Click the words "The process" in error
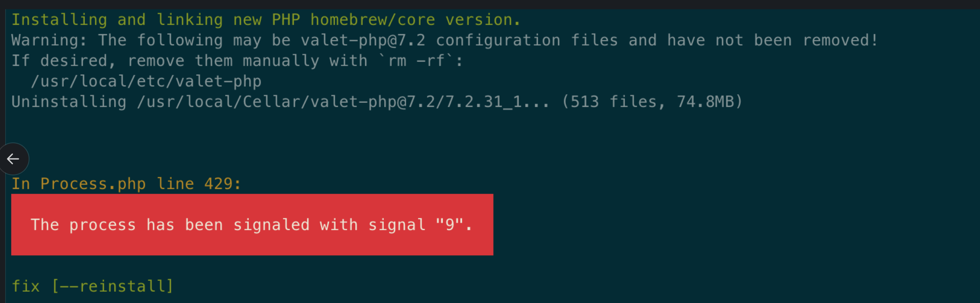 click(x=83, y=224)
